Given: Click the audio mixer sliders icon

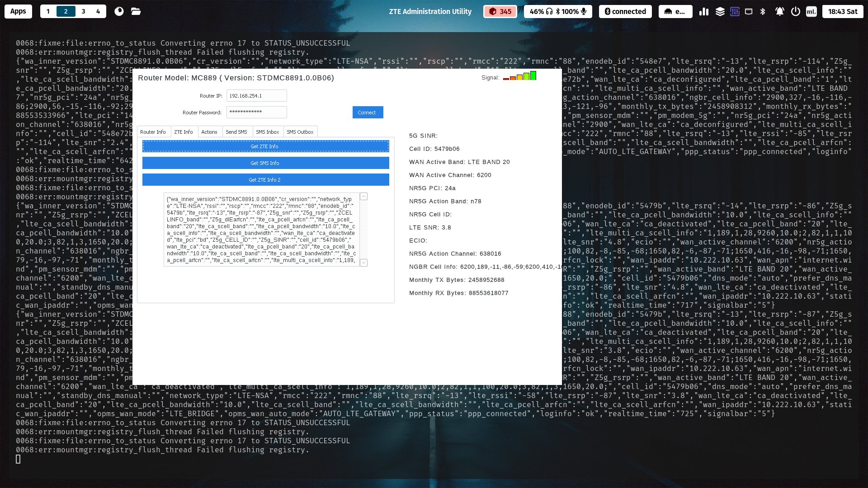Looking at the screenshot, I should 735,12.
